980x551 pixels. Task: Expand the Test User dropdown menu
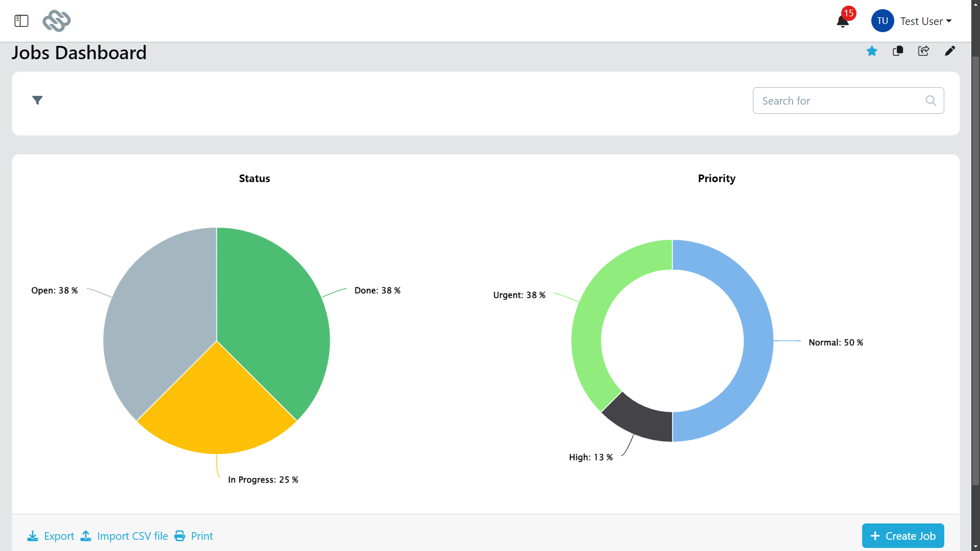926,21
